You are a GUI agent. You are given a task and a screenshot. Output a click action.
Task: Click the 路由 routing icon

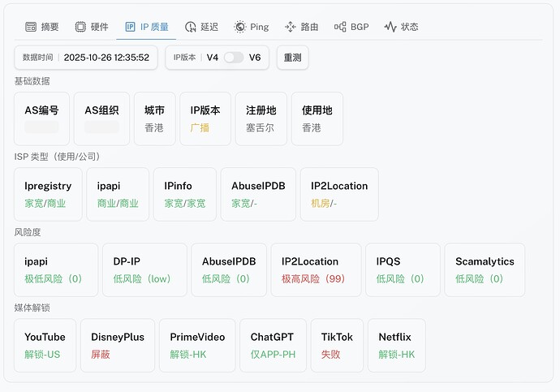[291, 27]
